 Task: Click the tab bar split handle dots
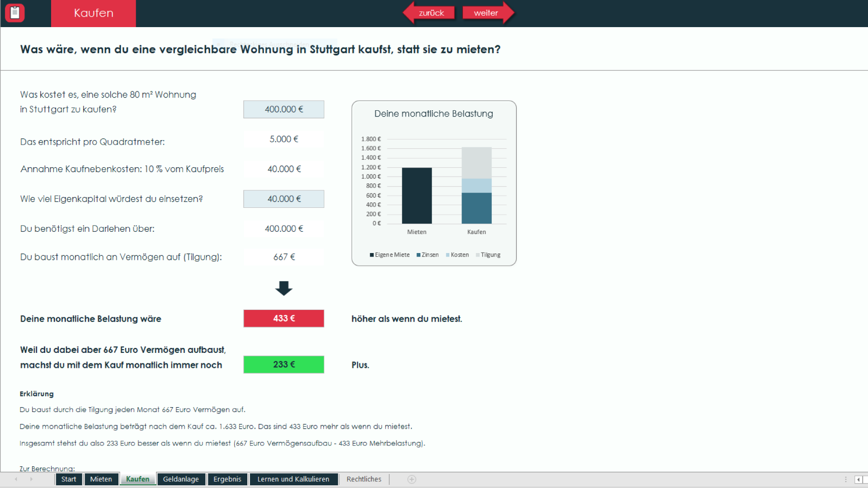[846, 479]
